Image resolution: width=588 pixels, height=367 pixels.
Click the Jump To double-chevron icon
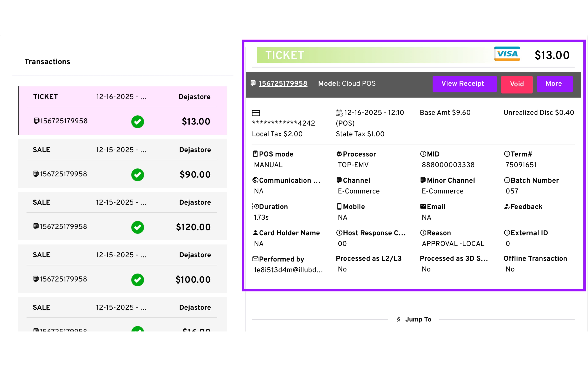pyautogui.click(x=398, y=319)
